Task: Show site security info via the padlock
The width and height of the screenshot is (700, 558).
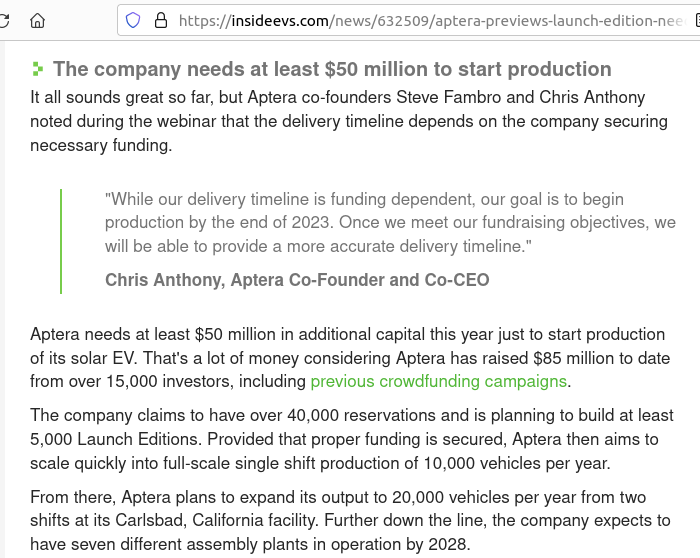Action: tap(160, 20)
